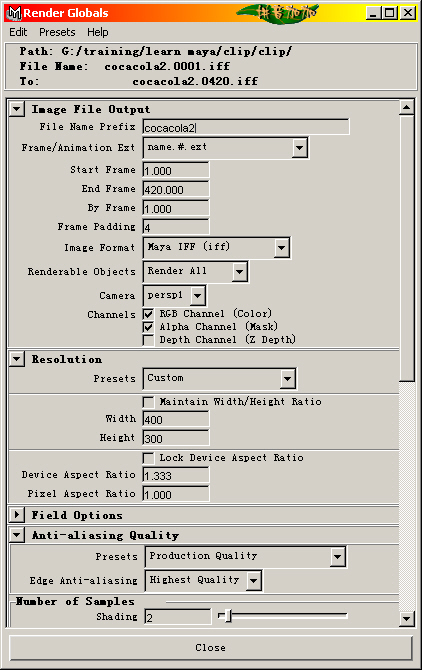This screenshot has width=422, height=670.
Task: Open the Image Format dropdown arrow
Action: [x=281, y=248]
